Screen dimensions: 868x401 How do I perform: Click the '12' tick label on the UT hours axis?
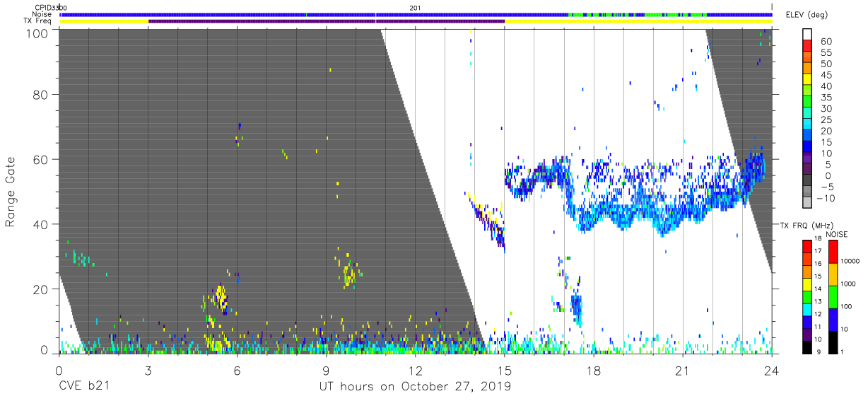tap(415, 370)
